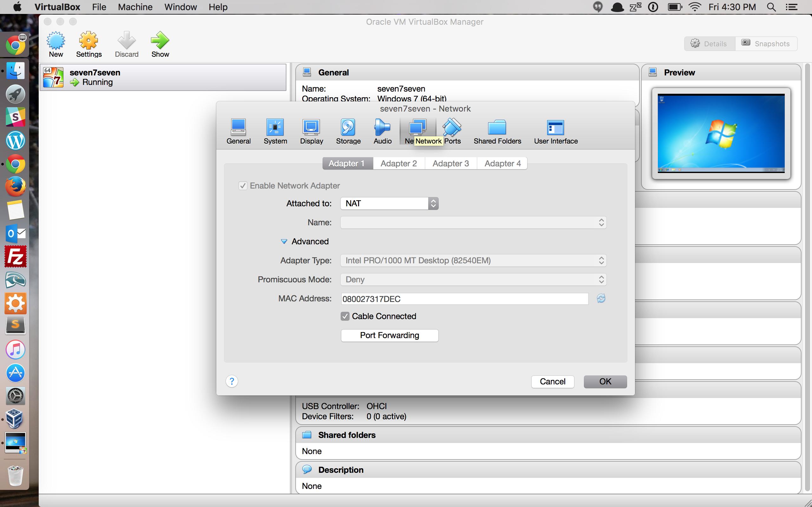Select the General settings icon

(x=238, y=131)
